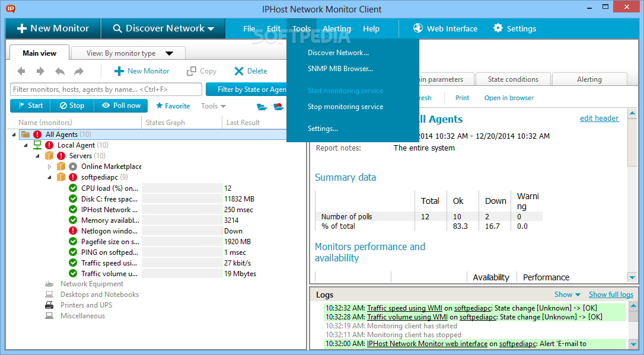Screen dimensions: 644x355
Task: Open the Show dropdown in Logs panel
Action: (567, 295)
